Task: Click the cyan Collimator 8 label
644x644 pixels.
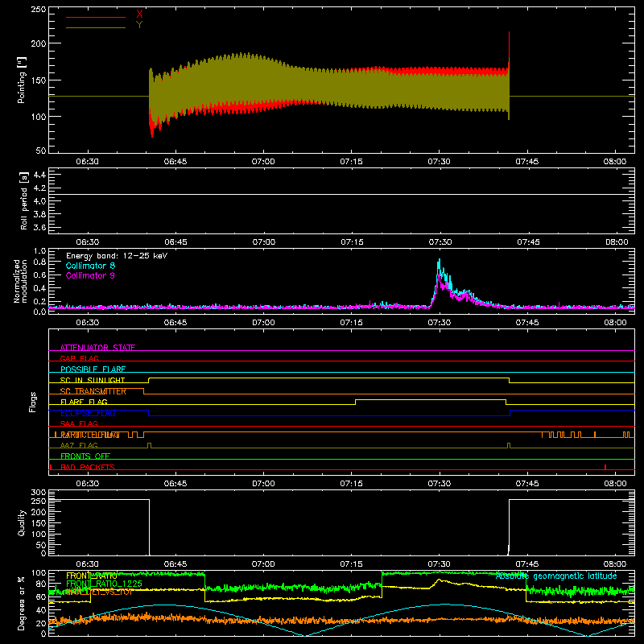Action: 90,266
